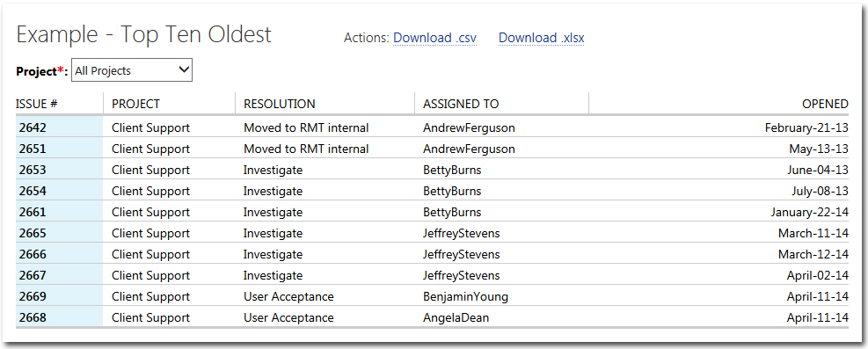Open the All Projects dropdown
This screenshot has height=349, width=868.
tap(132, 70)
